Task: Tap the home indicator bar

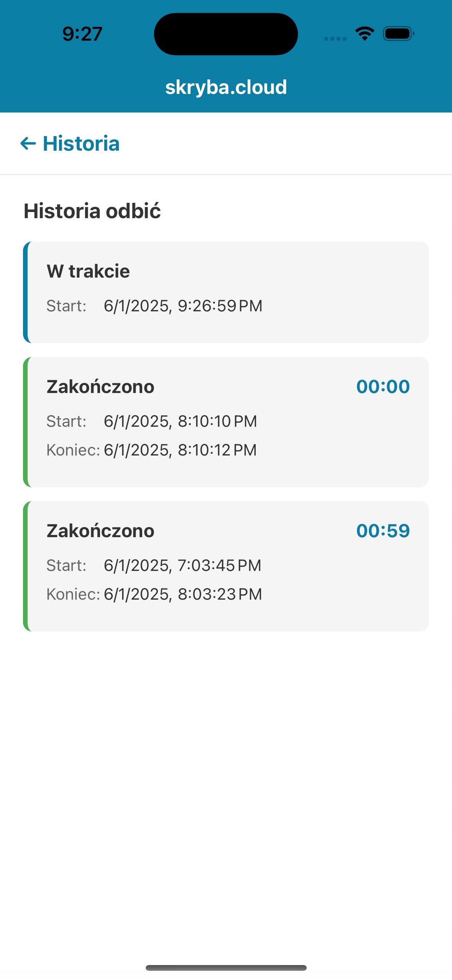Action: click(x=226, y=968)
